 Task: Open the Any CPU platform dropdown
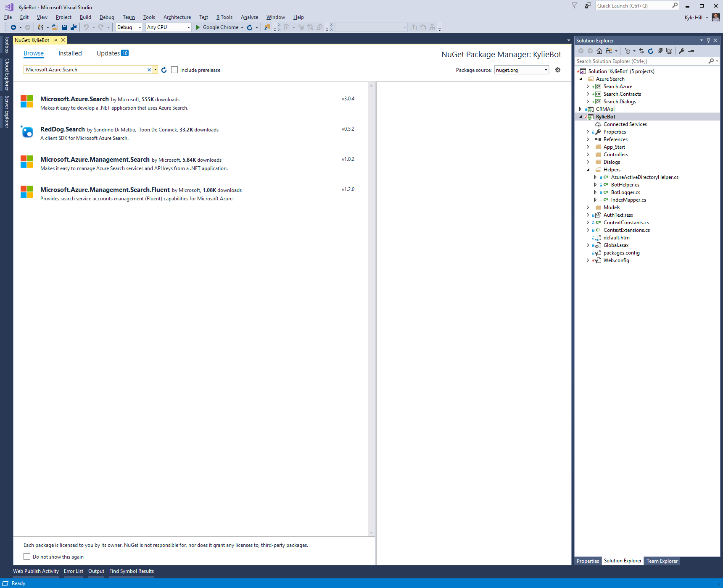coord(169,27)
